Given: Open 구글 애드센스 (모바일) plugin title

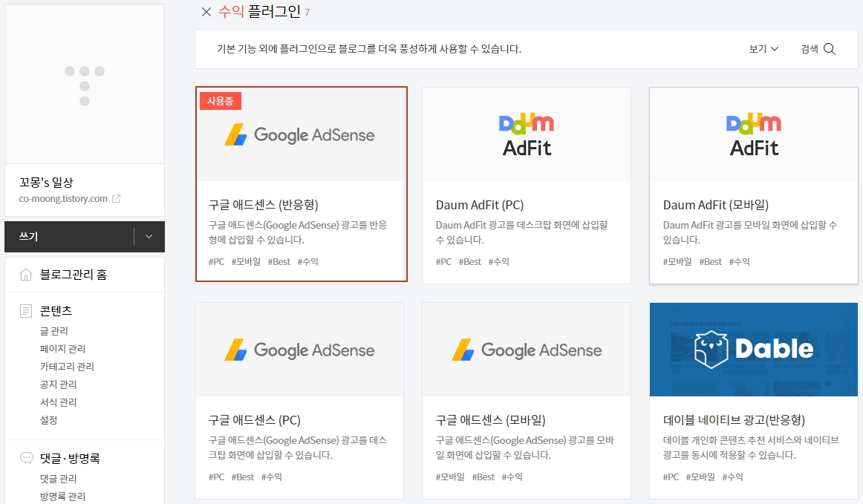Looking at the screenshot, I should (490, 420).
